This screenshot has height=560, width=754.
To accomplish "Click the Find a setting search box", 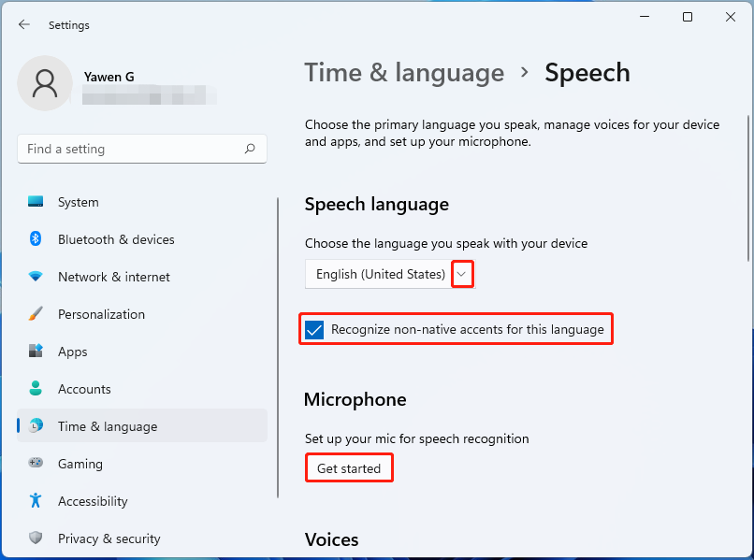I will point(131,149).
